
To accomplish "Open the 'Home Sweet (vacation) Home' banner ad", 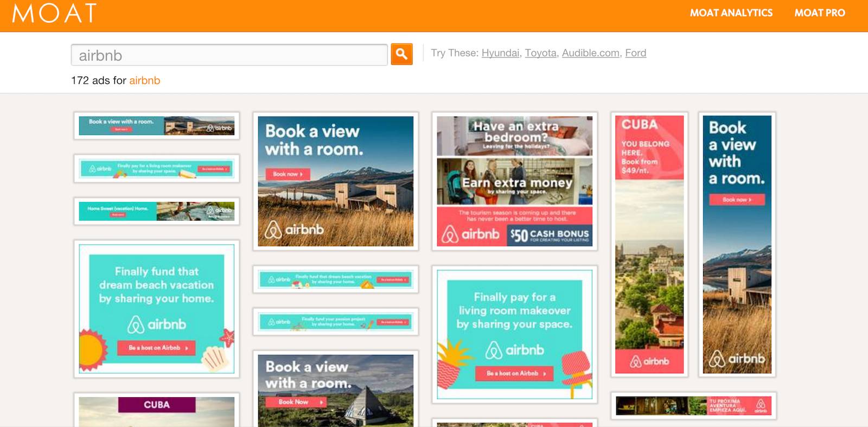I will (157, 211).
